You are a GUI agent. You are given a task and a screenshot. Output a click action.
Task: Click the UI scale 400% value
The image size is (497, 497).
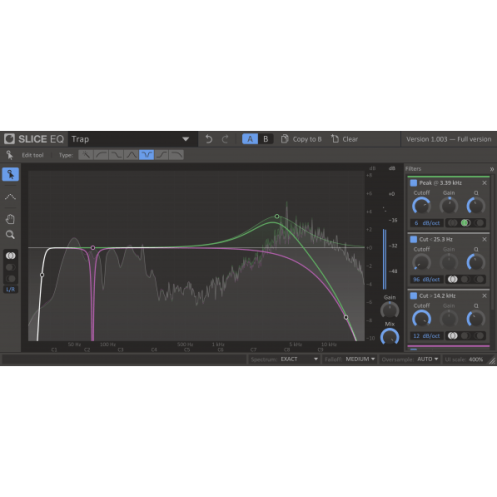tap(476, 359)
